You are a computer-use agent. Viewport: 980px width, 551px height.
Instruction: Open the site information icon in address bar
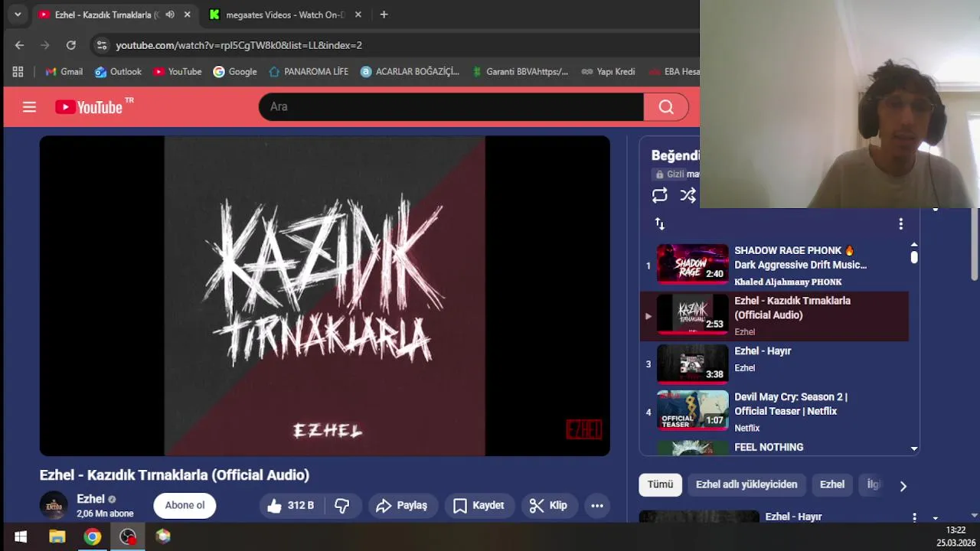pyautogui.click(x=101, y=45)
